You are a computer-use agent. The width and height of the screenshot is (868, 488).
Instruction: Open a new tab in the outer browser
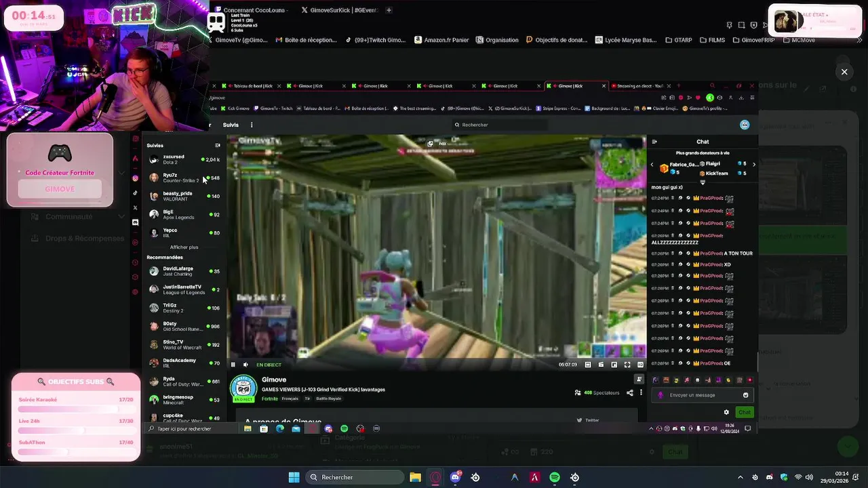389,10
